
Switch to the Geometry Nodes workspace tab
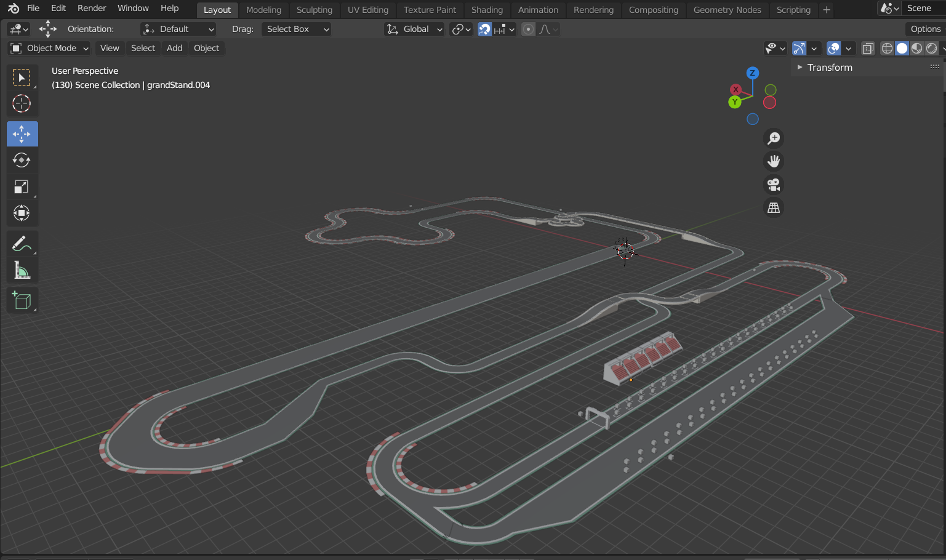728,10
